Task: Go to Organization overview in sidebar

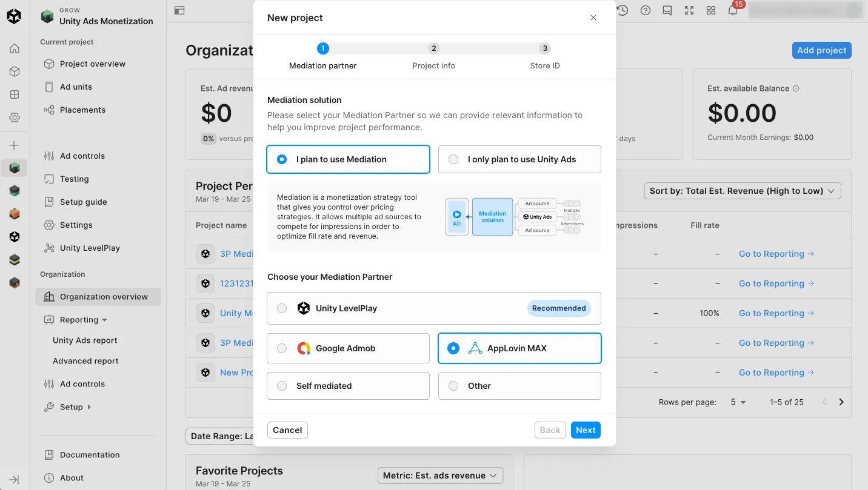Action: click(104, 297)
